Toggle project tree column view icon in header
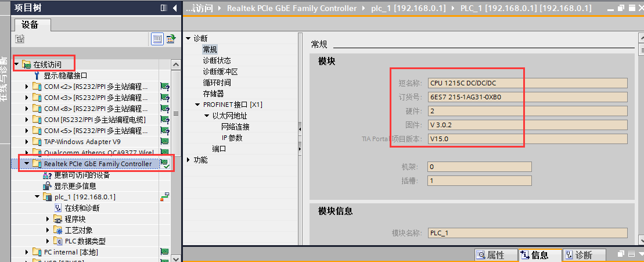The height and width of the screenshot is (262, 644). [x=164, y=8]
